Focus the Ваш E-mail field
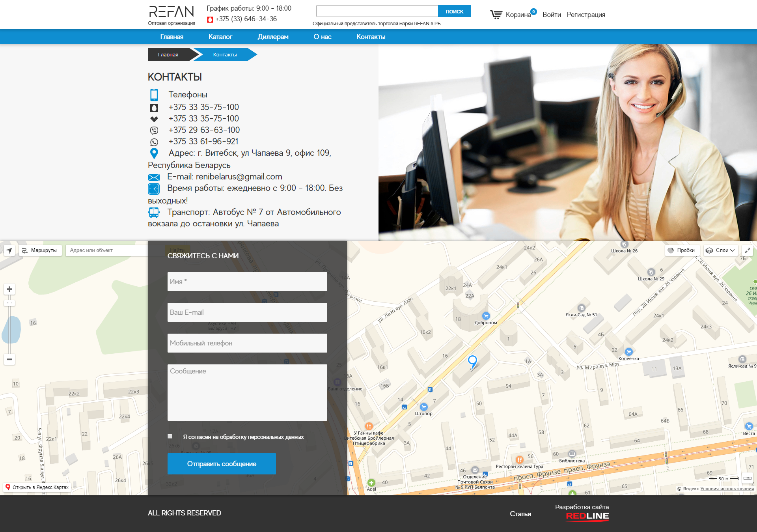The width and height of the screenshot is (757, 532). (x=247, y=312)
